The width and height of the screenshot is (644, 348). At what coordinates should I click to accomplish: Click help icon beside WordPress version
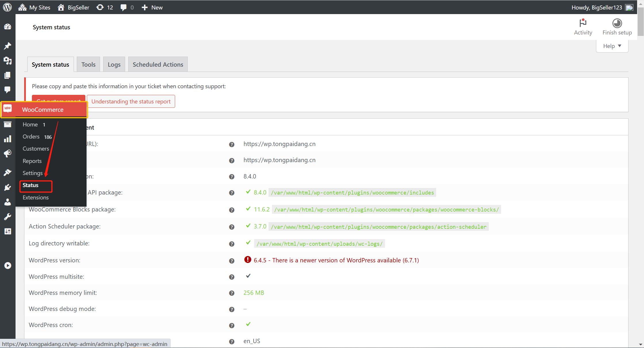click(231, 261)
